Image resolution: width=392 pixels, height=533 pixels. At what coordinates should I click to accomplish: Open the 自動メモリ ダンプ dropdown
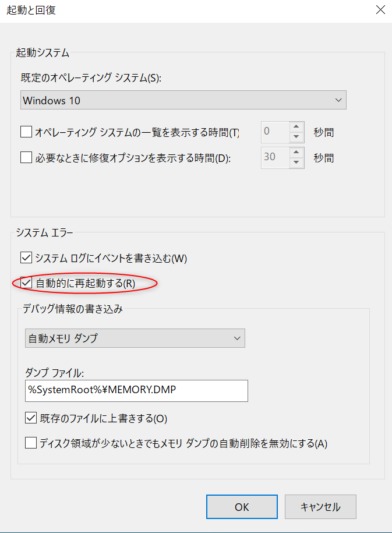135,338
